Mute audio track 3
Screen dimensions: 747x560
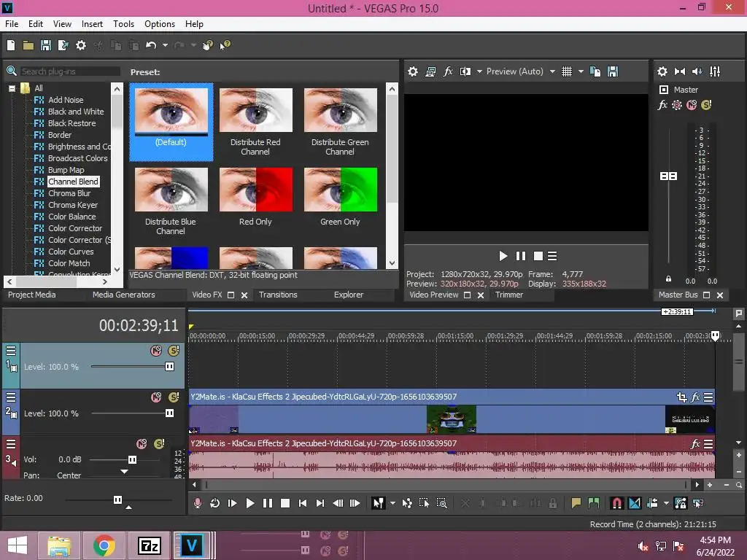[x=142, y=444]
